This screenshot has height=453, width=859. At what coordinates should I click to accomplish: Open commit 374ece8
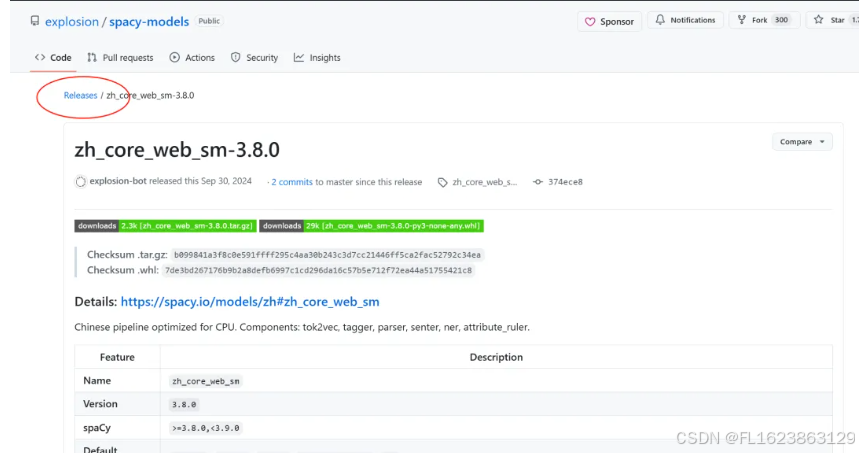tap(565, 182)
